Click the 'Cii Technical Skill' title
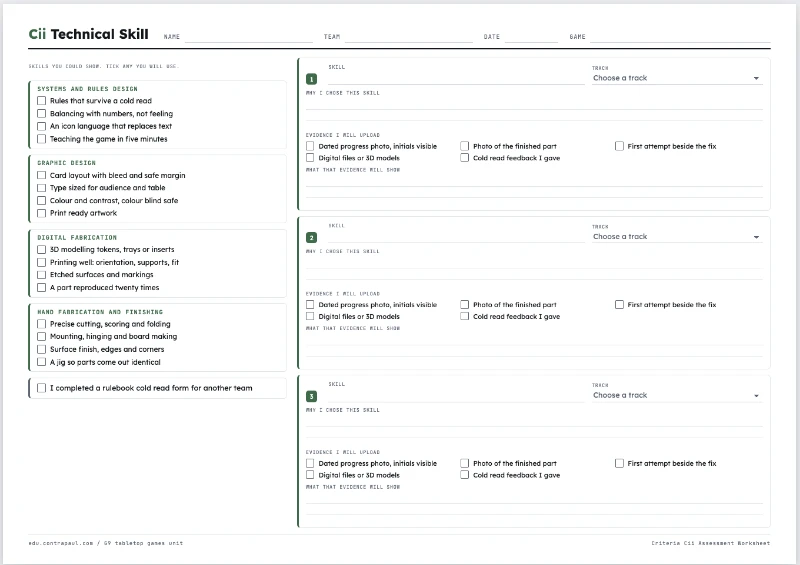800x565 pixels. coord(88,34)
